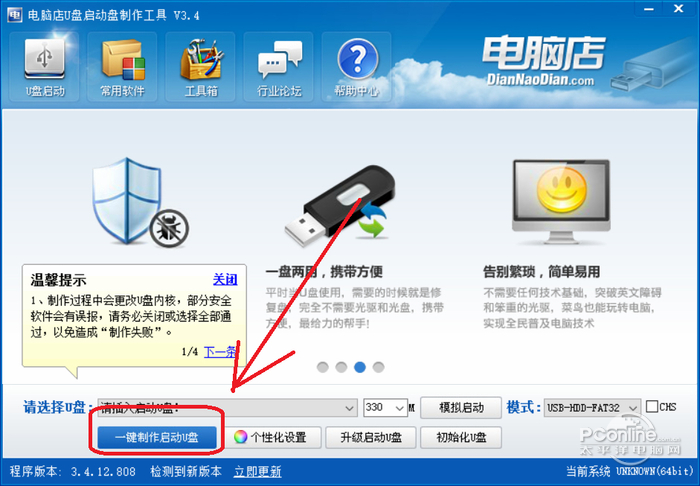Viewport: 700px width, 486px height.
Task: Open the 常用软件 software box icon
Action: tap(122, 66)
